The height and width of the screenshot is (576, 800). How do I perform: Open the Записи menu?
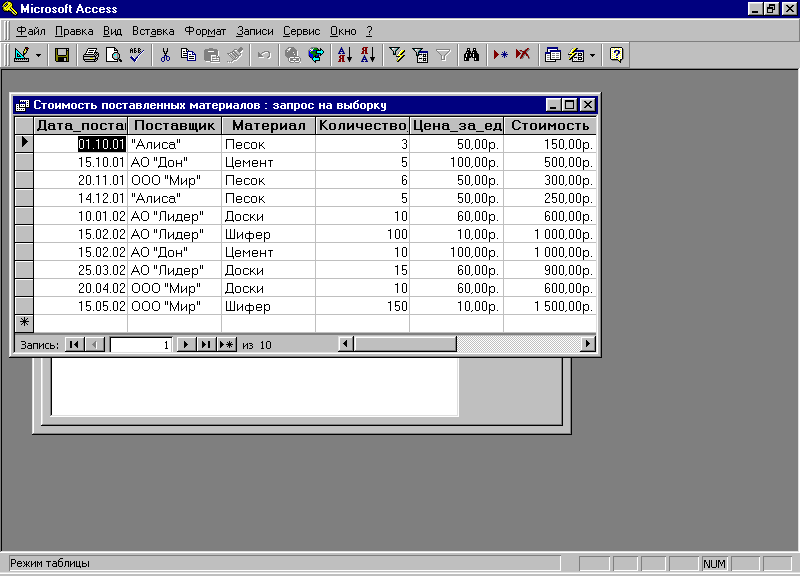pos(255,31)
